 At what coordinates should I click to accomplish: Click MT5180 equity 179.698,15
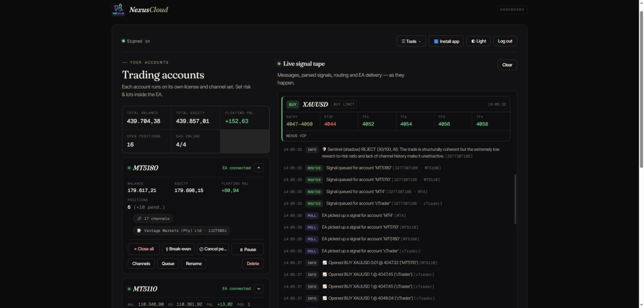click(x=189, y=190)
